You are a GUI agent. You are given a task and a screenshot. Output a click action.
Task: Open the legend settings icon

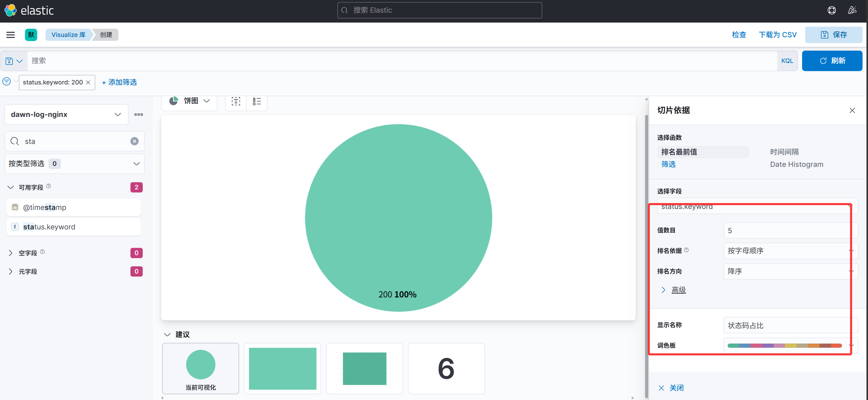click(257, 101)
